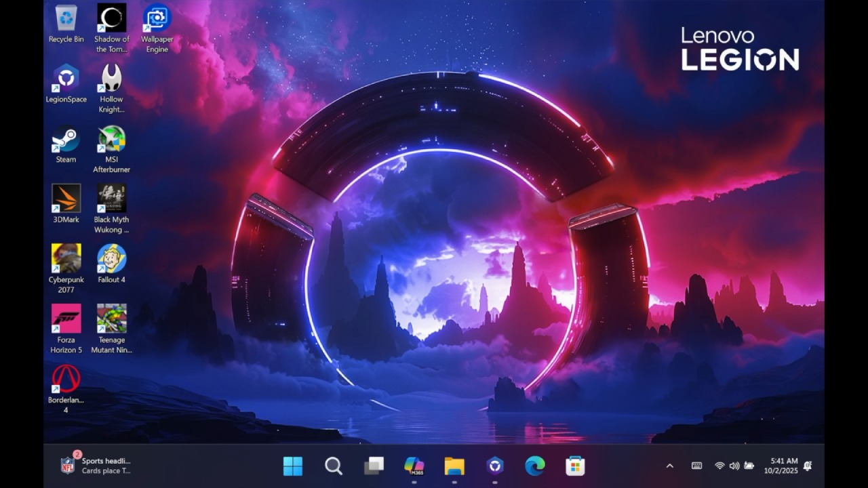Select Black Myth Wukong shortcut
The image size is (868, 488).
[x=111, y=209]
